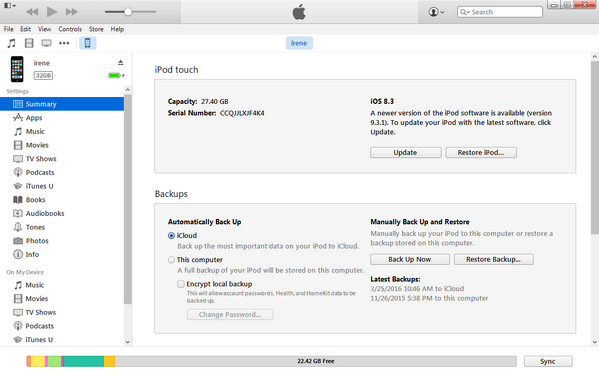Skip to next track with fast-forward icon
The width and height of the screenshot is (599, 376).
tap(71, 12)
